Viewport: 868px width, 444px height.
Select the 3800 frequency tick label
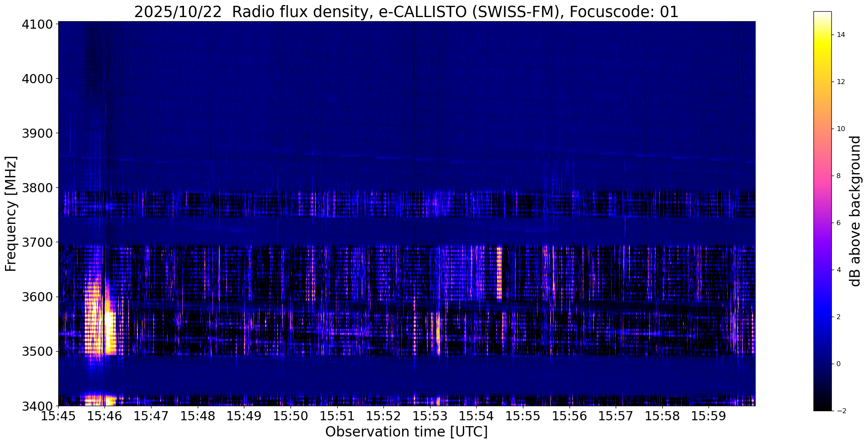click(37, 188)
